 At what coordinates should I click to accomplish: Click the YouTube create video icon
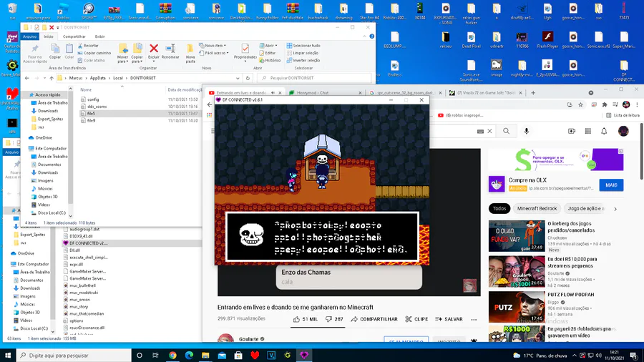[572, 131]
